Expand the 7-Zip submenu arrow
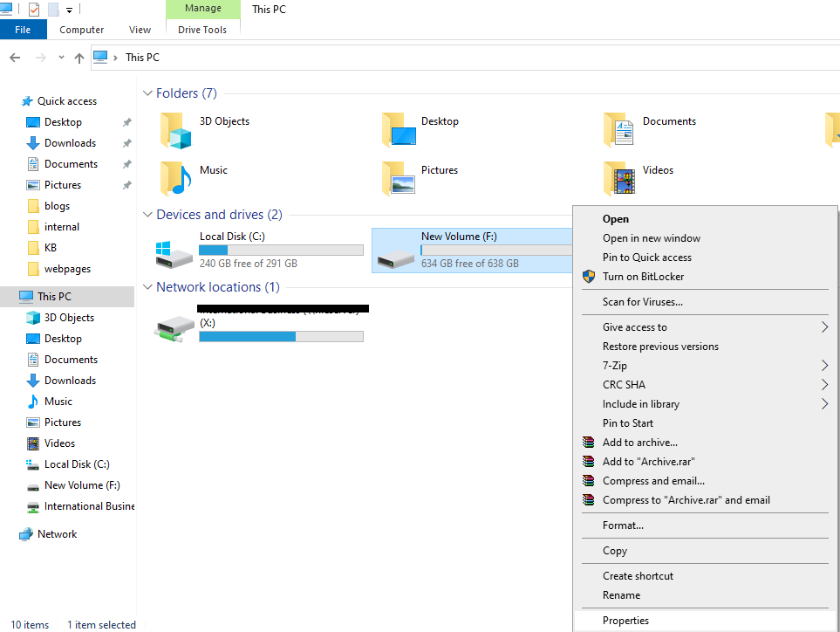 pos(824,366)
